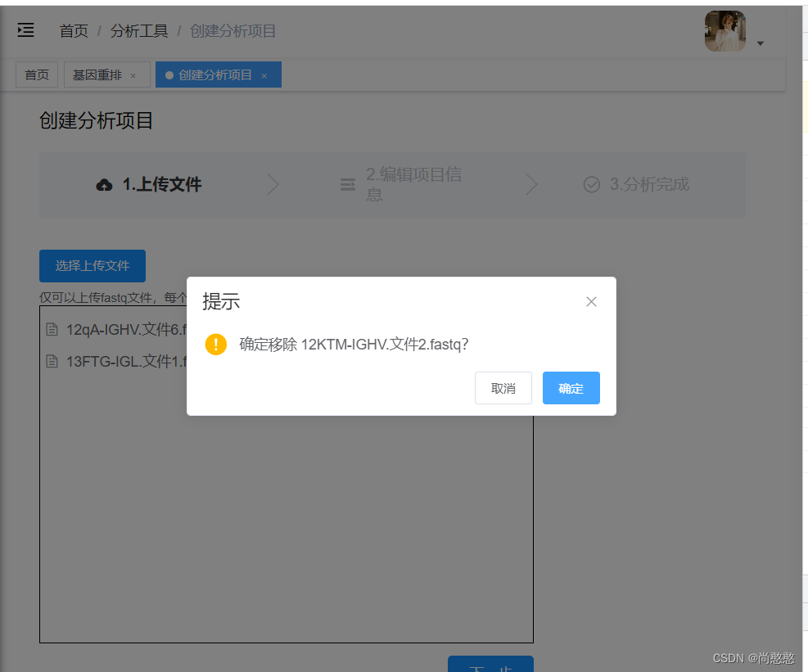Click 确定 to confirm file removal
The width and height of the screenshot is (808, 672).
571,388
